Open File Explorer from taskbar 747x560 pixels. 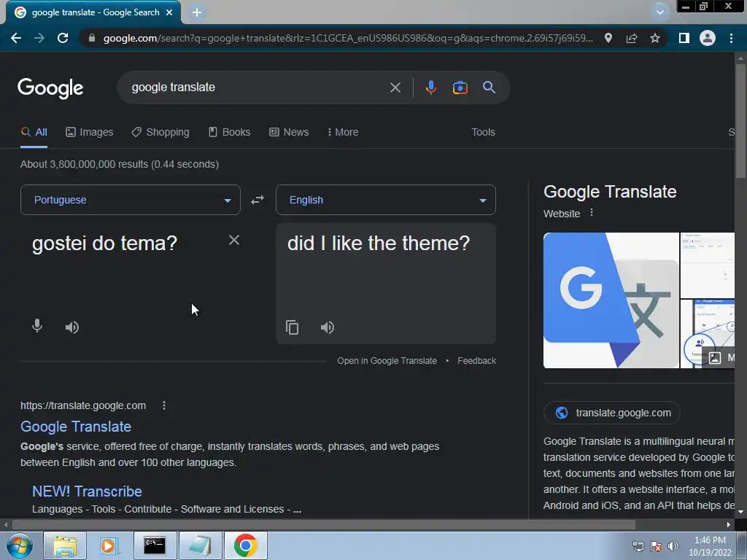click(65, 545)
